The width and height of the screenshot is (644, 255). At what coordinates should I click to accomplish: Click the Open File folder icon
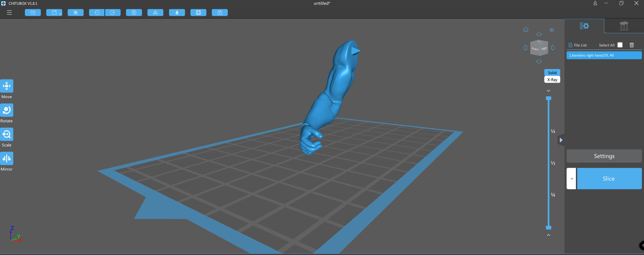(x=33, y=13)
